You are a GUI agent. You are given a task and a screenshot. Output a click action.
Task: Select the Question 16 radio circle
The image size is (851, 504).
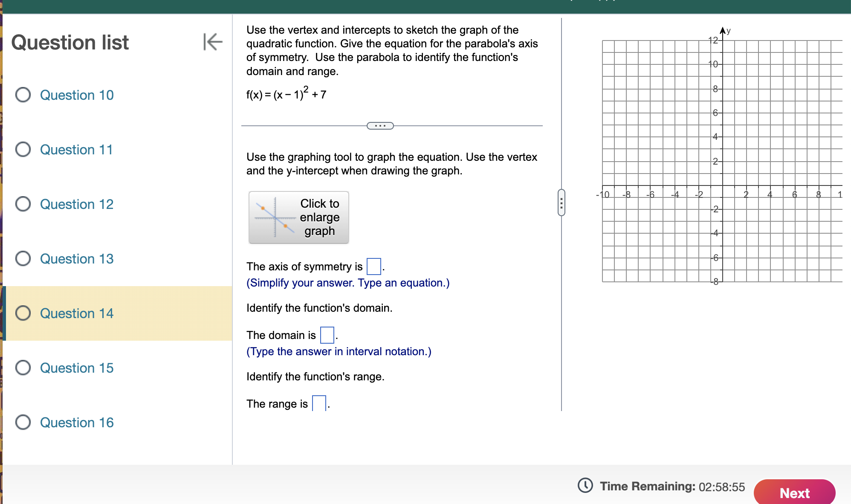pyautogui.click(x=23, y=422)
